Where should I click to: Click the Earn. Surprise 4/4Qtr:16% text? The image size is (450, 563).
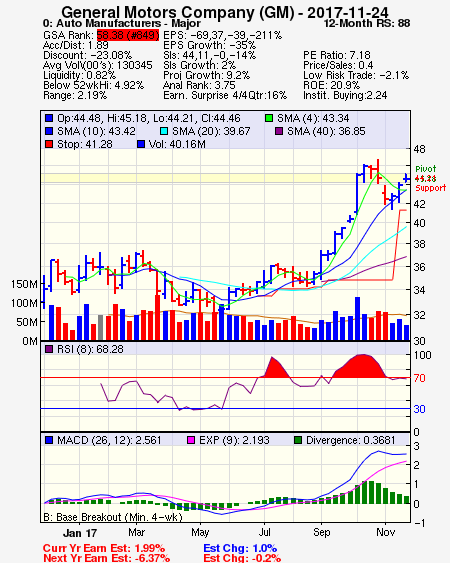tap(225, 96)
